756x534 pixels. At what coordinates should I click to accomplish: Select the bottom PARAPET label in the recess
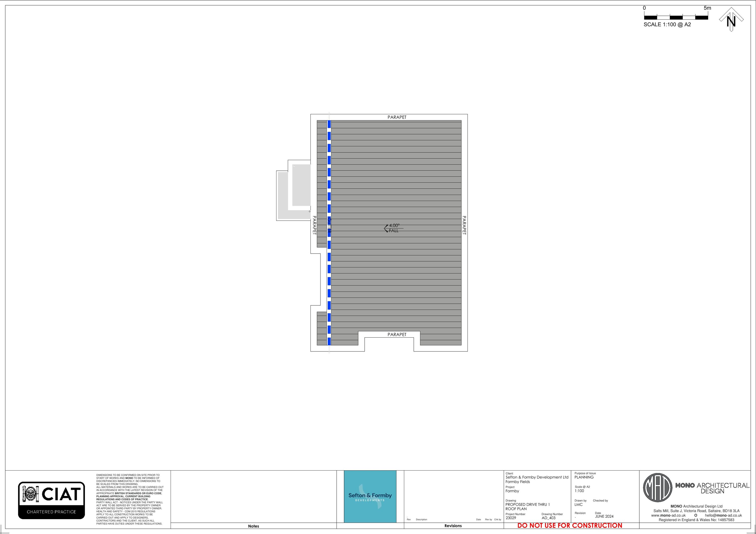coord(397,334)
